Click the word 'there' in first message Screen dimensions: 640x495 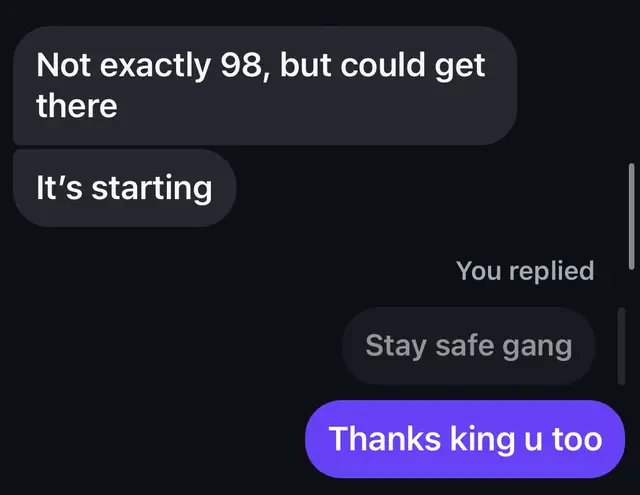77,106
